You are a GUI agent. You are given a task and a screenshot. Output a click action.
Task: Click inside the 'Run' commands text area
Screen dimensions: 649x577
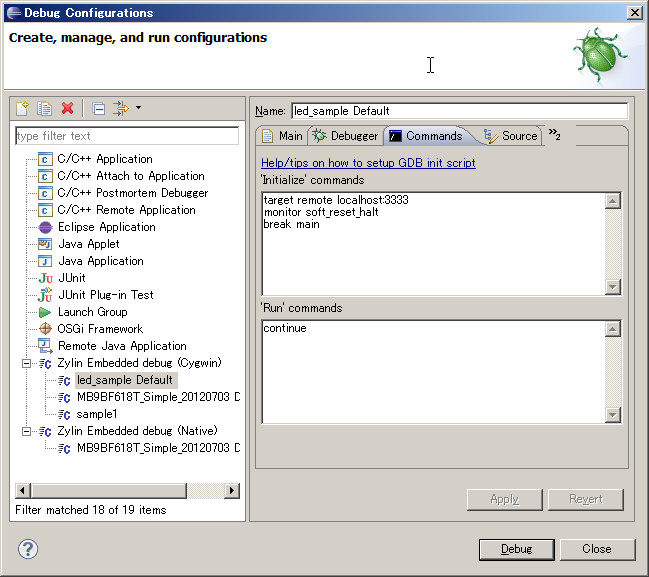[x=433, y=372]
